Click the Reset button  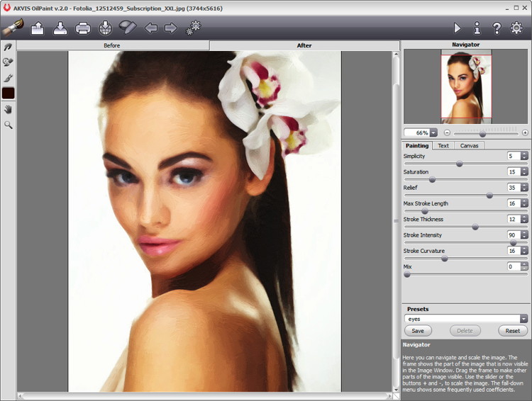[x=512, y=331]
